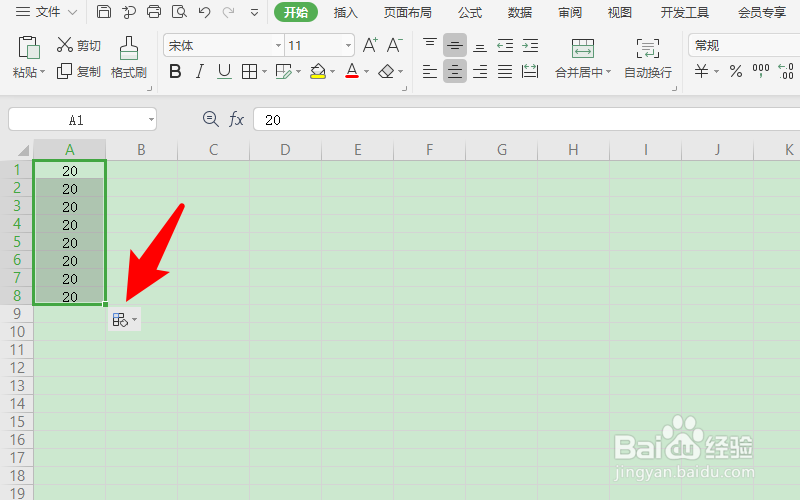Click the decrease indent icon
This screenshot has height=500, width=800.
505,45
